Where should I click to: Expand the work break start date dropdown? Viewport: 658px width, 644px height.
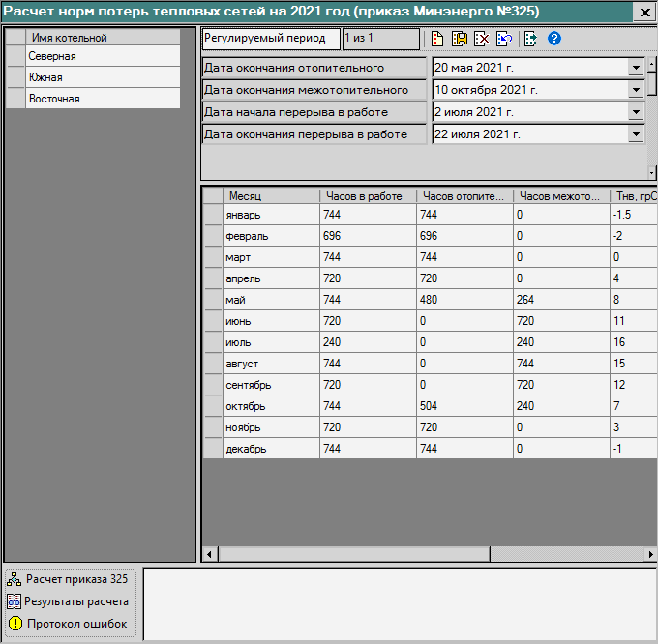pyautogui.click(x=636, y=112)
